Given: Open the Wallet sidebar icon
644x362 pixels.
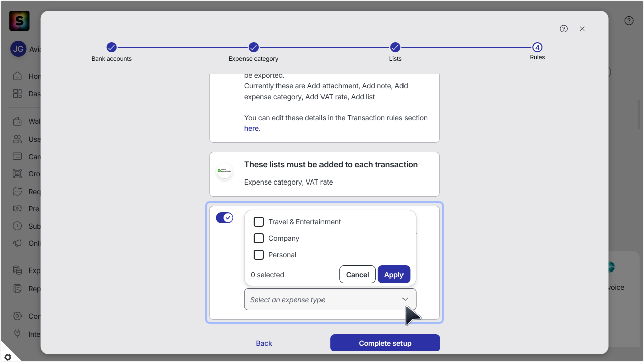Looking at the screenshot, I should click(x=18, y=121).
